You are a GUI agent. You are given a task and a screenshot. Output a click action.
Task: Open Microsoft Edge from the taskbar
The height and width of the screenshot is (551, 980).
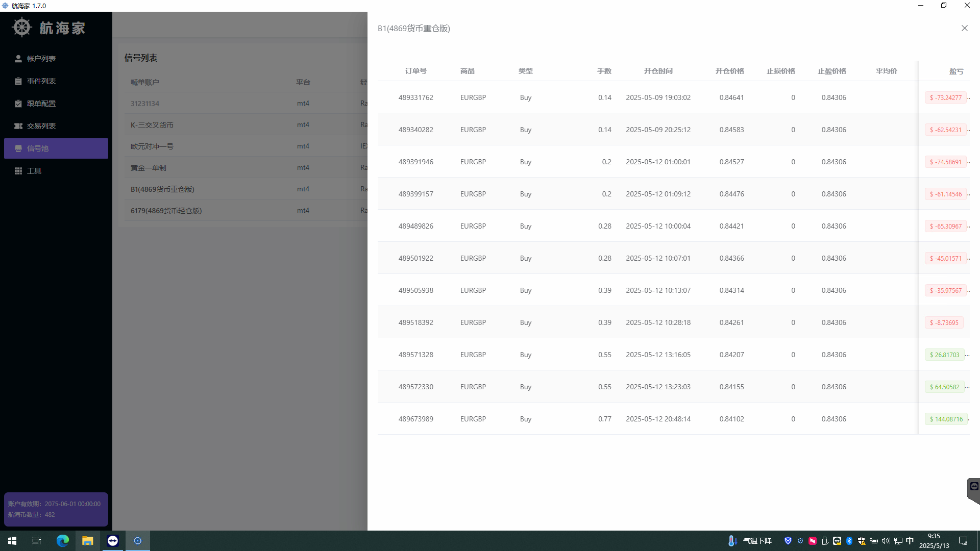(x=63, y=541)
